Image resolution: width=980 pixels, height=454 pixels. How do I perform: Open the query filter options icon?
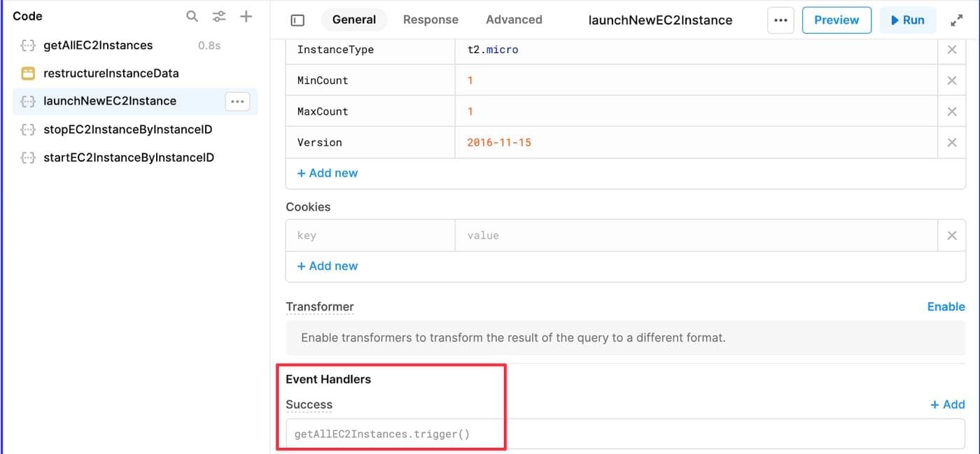(219, 15)
